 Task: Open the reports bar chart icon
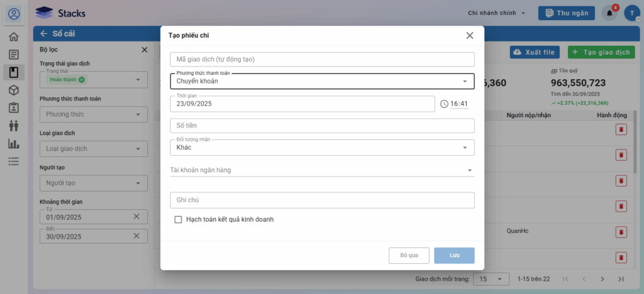click(x=13, y=143)
